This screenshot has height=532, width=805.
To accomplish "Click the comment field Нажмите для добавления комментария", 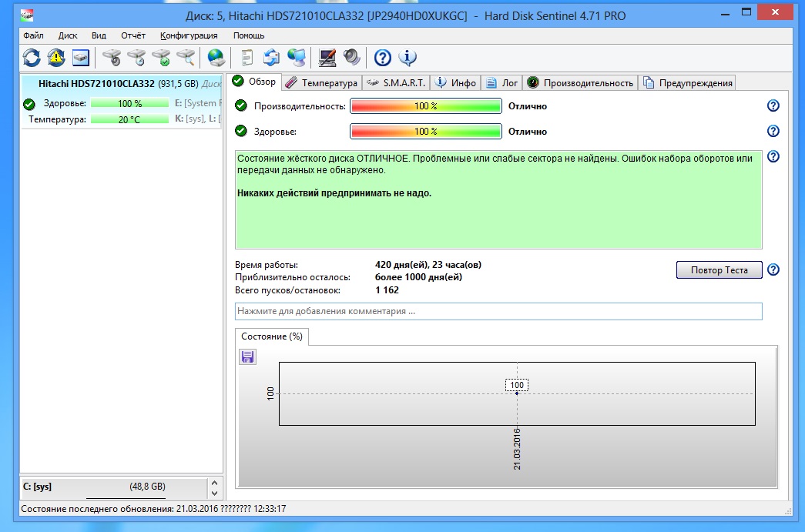I will point(498,311).
